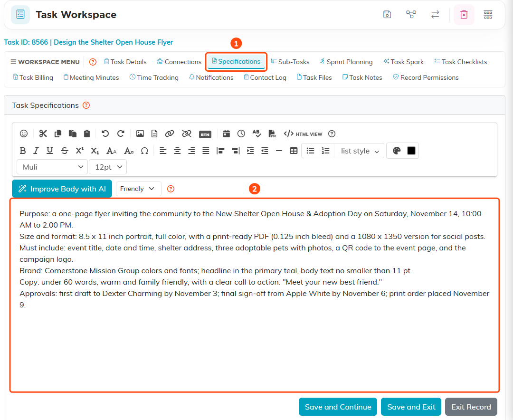Toggle bold formatting
The width and height of the screenshot is (513, 420).
[23, 151]
